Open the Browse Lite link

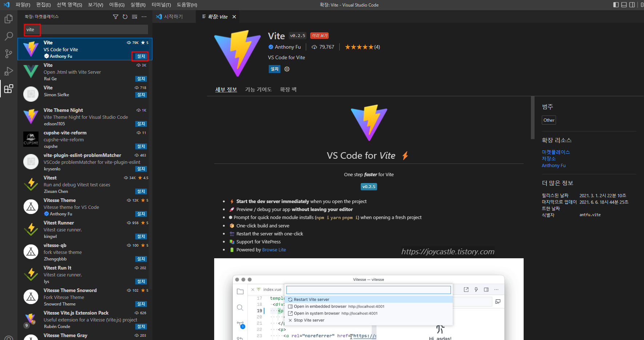(x=274, y=250)
